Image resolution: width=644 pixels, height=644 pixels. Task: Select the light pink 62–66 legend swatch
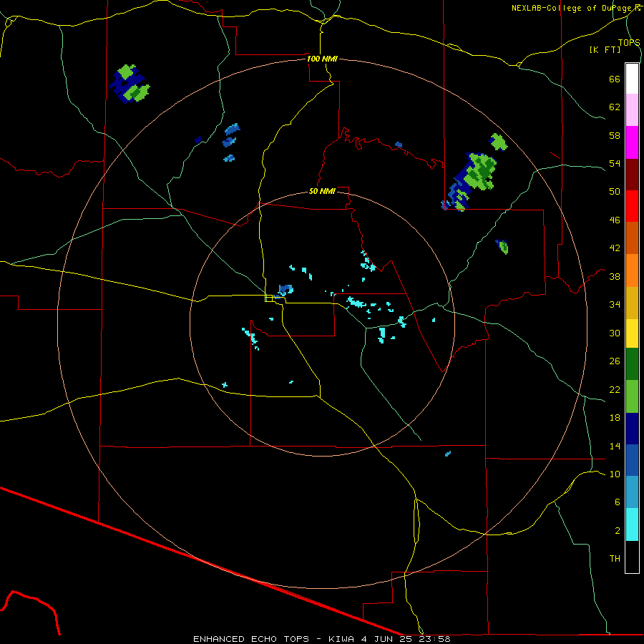pos(632,110)
